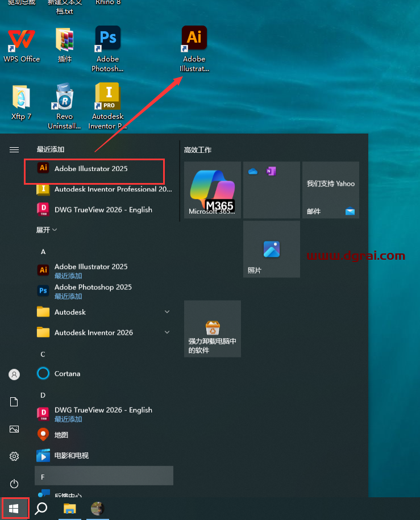The width and height of the screenshot is (420, 520).
Task: Open Adobe Illustrator 2025 under section A
Action: click(104, 271)
